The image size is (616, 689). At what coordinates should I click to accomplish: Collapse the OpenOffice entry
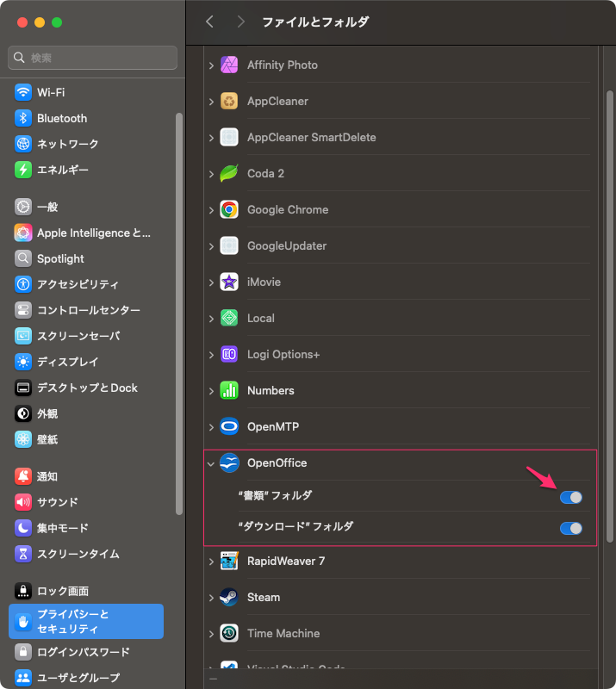click(211, 463)
